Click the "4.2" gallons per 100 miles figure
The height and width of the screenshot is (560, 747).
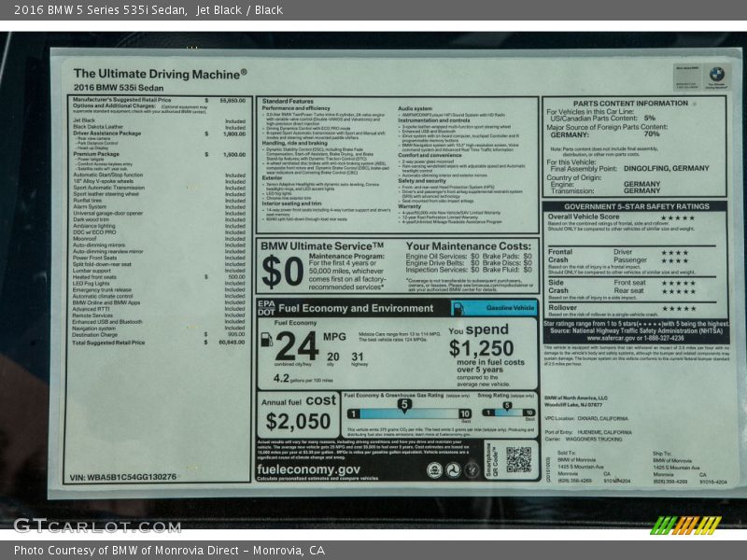[x=281, y=379]
